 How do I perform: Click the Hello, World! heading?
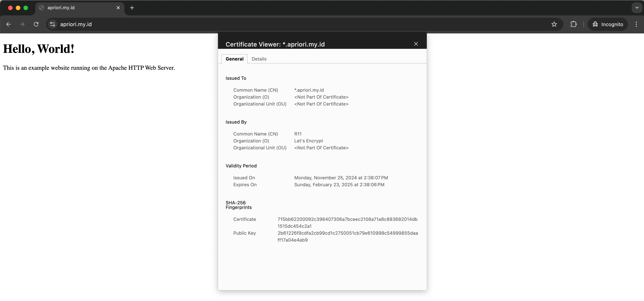[x=39, y=49]
